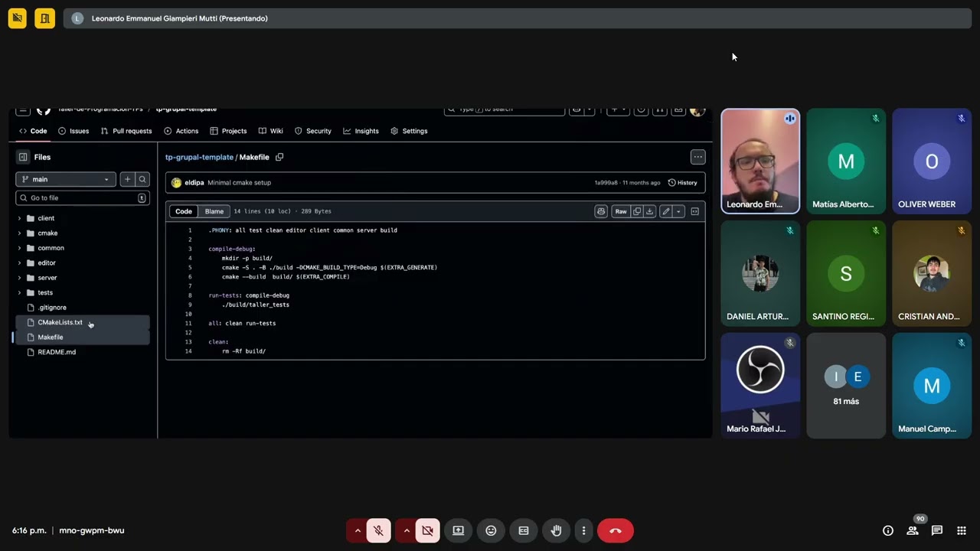This screenshot has height=551, width=980.
Task: Open the main branch selector dropdown
Action: (x=66, y=179)
